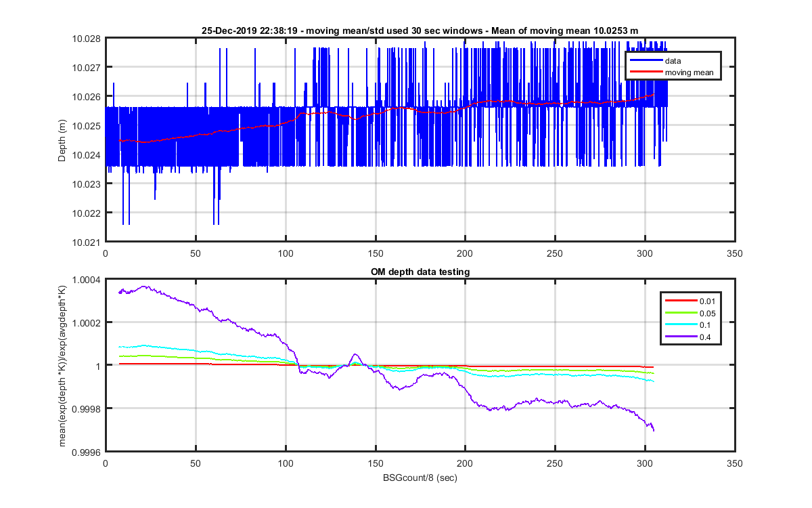Click the 10.028 tick on depth axis
This screenshot has height=508, width=812.
click(x=88, y=39)
